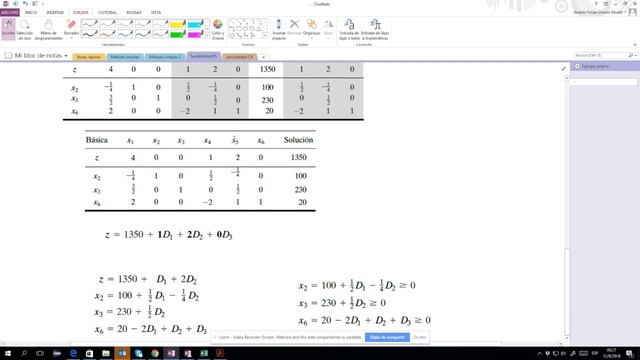
Task: Open the Notas rápidas section tab
Action: (x=89, y=57)
